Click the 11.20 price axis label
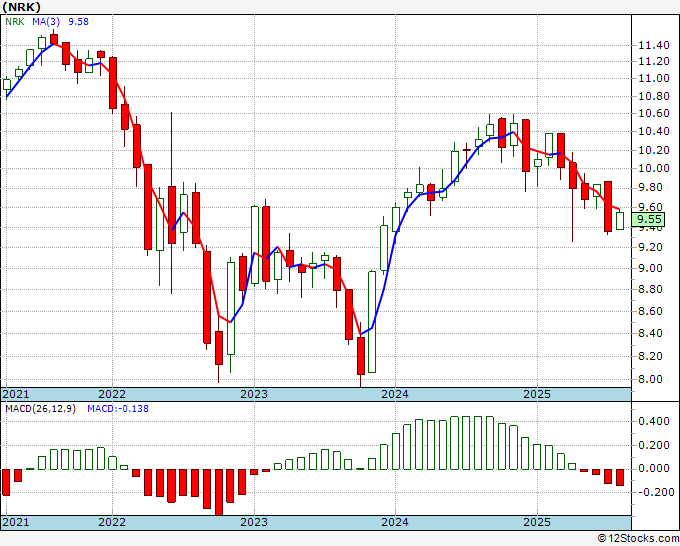Viewport: 680px width, 546px height. [654, 62]
